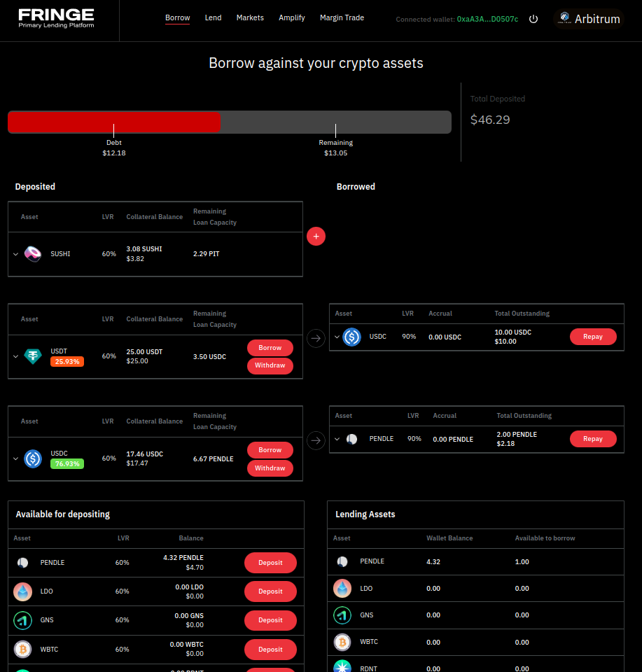Expand the borrowed USDC row chevron
Screen dimensions: 642x672
point(337,337)
